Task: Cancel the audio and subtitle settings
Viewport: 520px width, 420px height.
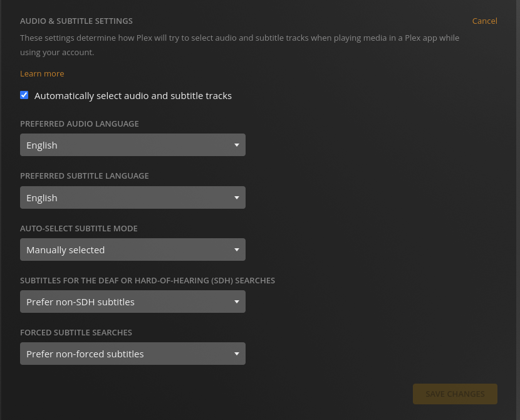Action: [484, 21]
